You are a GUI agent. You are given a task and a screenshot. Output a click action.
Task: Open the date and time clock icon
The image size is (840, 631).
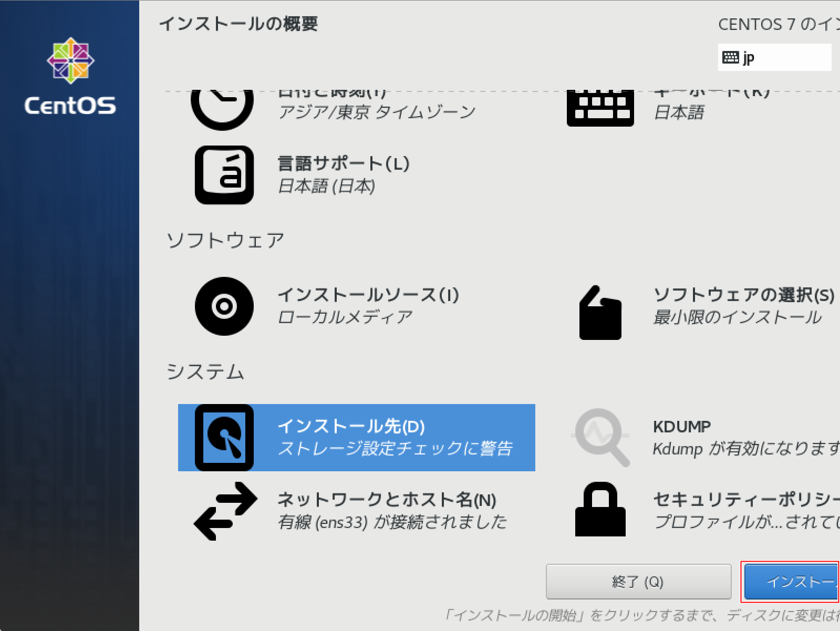coord(222,109)
